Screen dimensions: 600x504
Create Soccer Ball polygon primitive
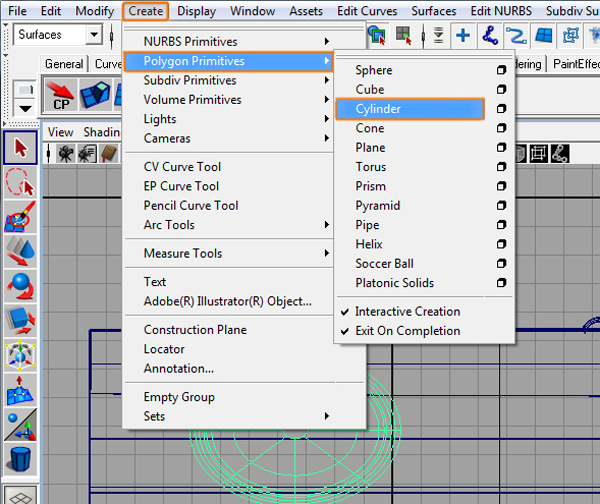point(384,263)
